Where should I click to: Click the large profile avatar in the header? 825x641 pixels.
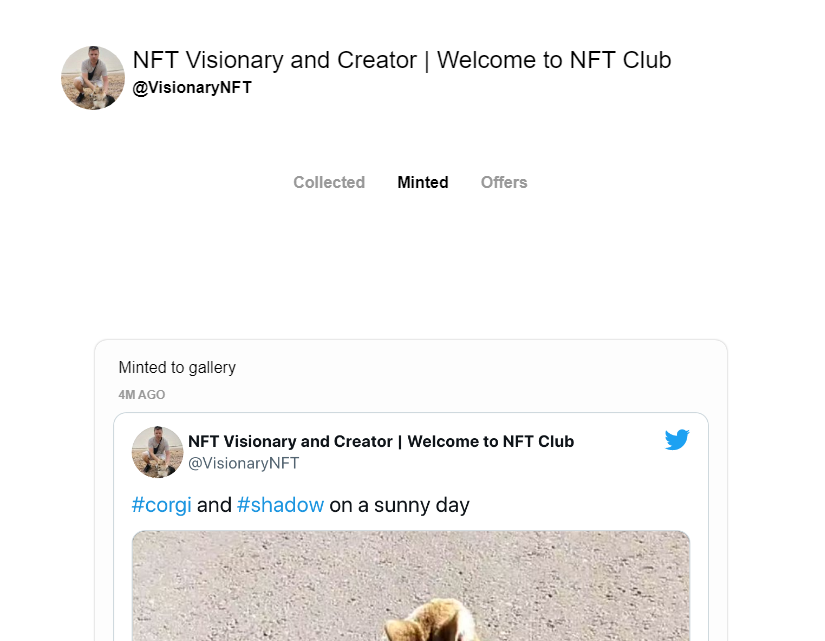[x=93, y=78]
